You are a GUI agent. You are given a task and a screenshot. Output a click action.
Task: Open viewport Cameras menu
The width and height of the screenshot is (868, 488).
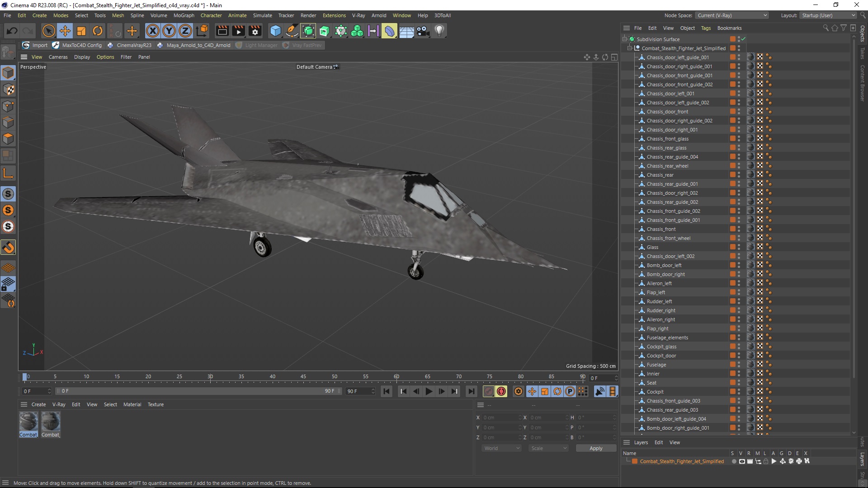[x=58, y=57]
